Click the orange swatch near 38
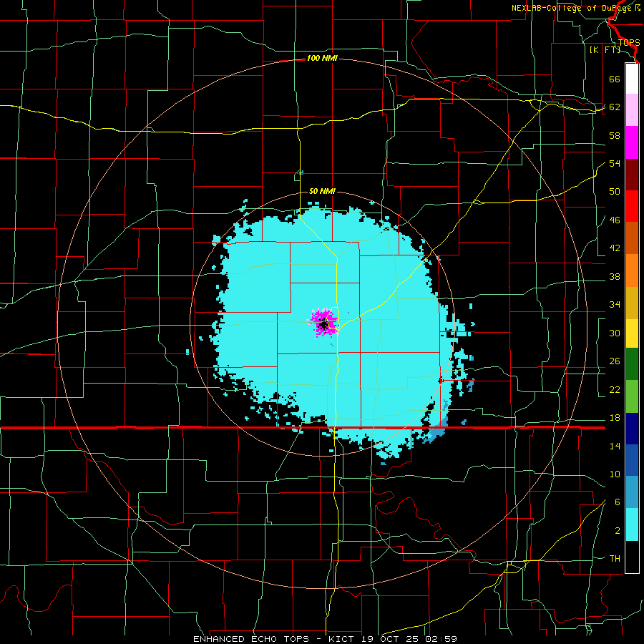This screenshot has height=644, width=644. 632,270
